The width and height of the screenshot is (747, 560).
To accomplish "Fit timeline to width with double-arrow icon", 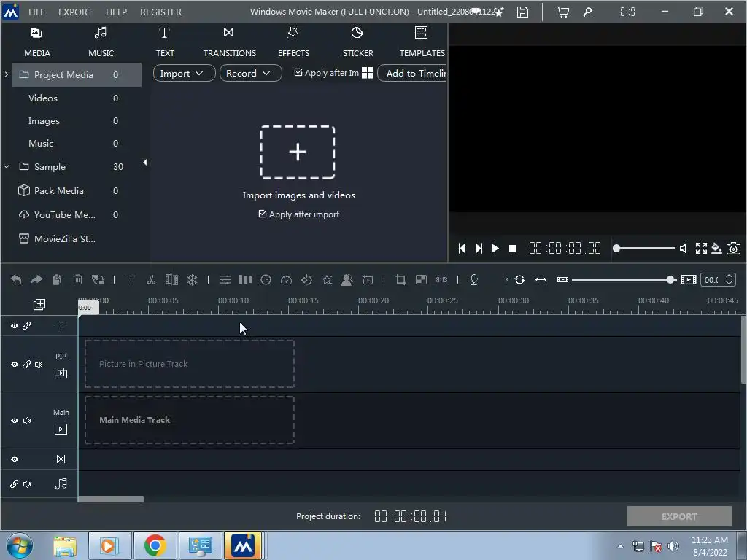I will (541, 279).
